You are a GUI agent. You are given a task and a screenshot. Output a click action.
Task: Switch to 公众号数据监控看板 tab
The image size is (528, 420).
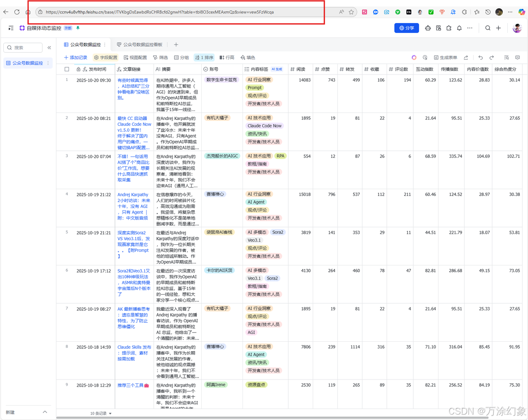140,45
